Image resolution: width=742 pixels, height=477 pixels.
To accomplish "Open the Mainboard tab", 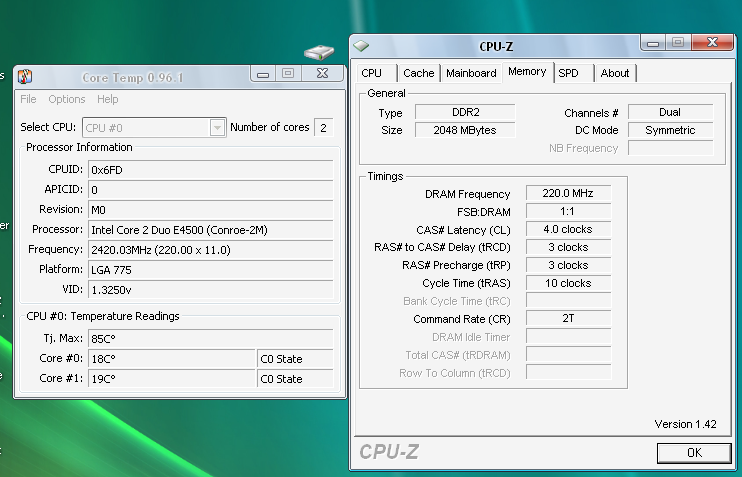I will (x=471, y=73).
